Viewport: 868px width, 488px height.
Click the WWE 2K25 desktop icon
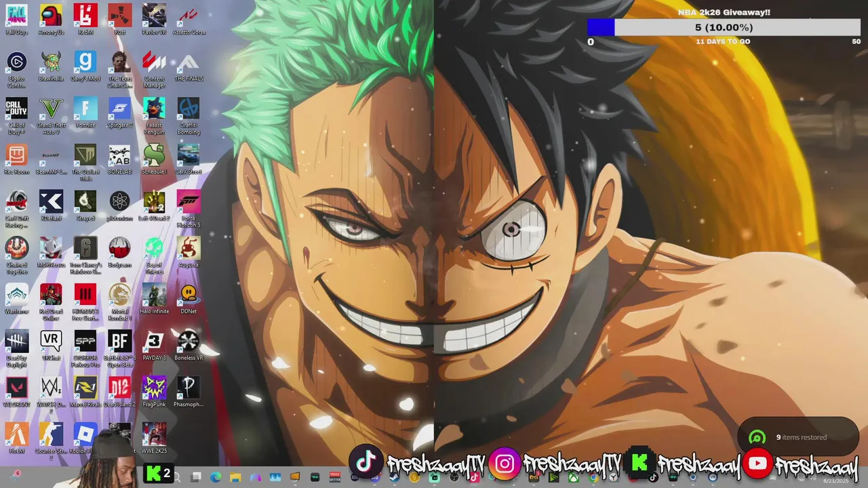point(154,438)
